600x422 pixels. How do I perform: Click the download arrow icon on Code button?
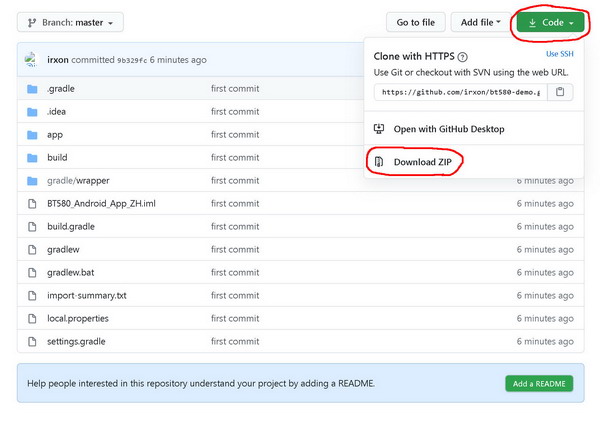pyautogui.click(x=532, y=23)
